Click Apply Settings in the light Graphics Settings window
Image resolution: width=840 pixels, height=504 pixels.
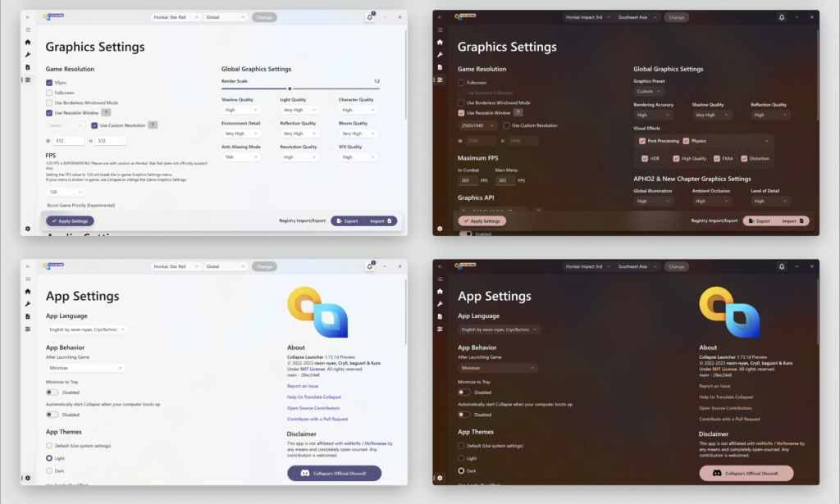coord(70,221)
